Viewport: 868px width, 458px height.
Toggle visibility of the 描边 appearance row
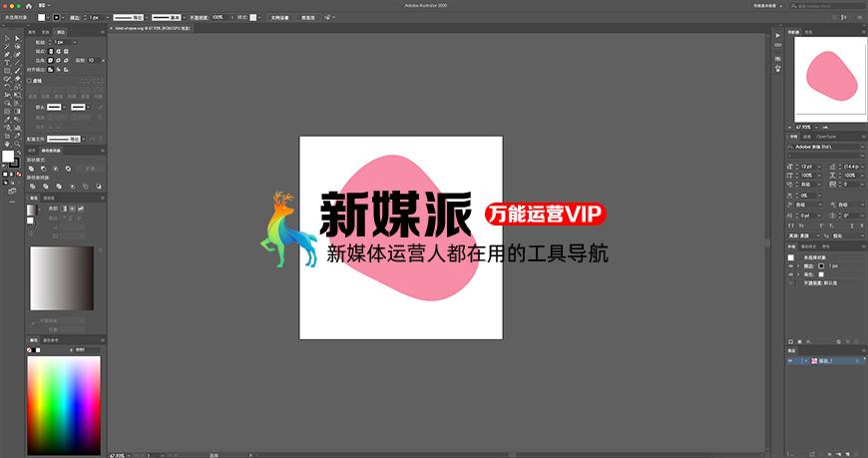click(x=790, y=266)
